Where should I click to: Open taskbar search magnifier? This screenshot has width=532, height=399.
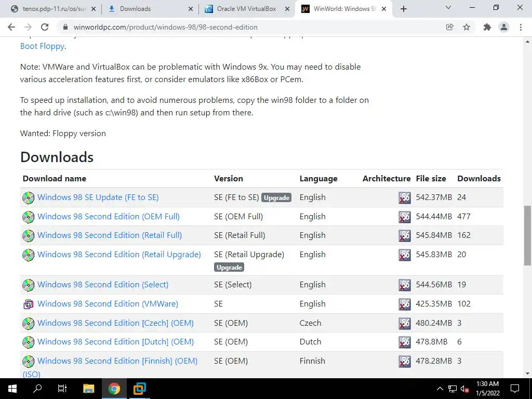(37, 389)
